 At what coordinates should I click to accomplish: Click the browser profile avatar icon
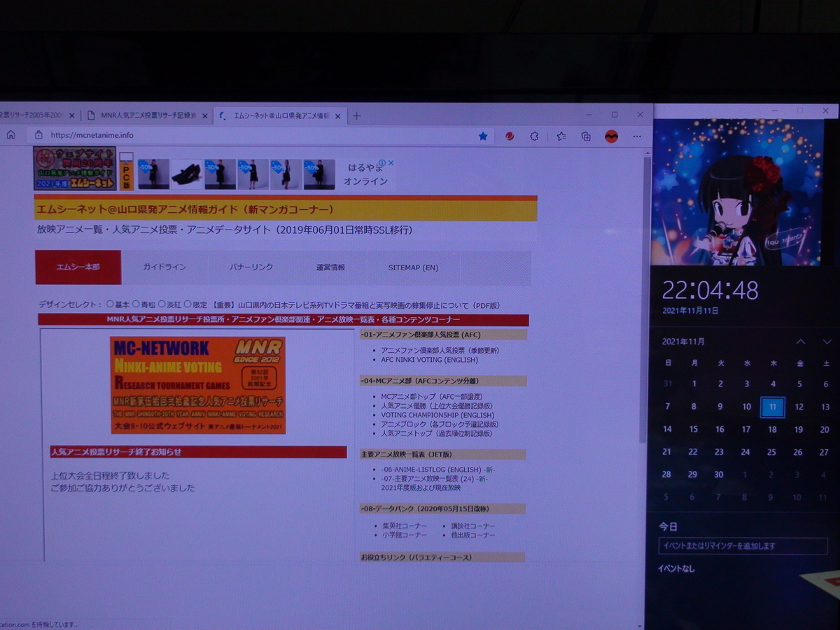tap(533, 135)
